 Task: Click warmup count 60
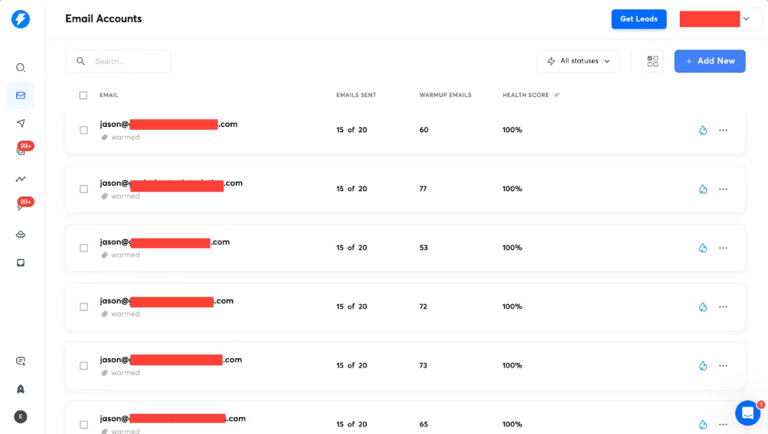tap(424, 130)
